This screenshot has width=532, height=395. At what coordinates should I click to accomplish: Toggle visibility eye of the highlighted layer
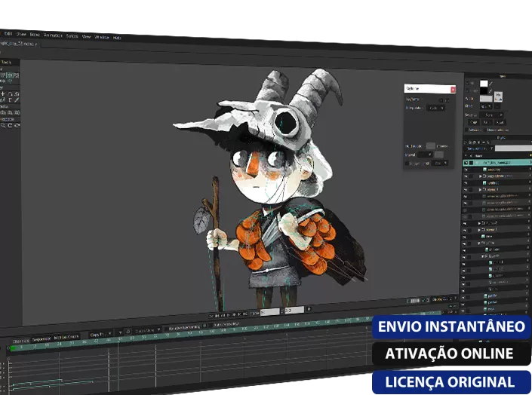pos(466,163)
